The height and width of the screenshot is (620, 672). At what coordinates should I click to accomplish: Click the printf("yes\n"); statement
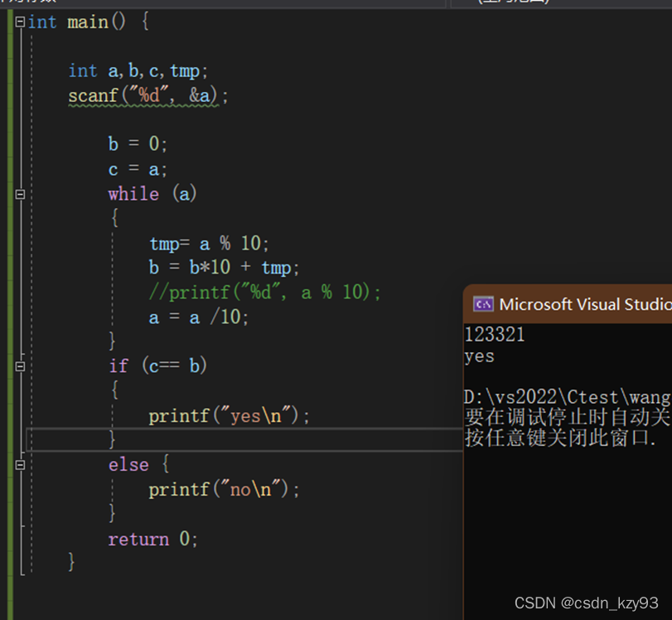[229, 416]
